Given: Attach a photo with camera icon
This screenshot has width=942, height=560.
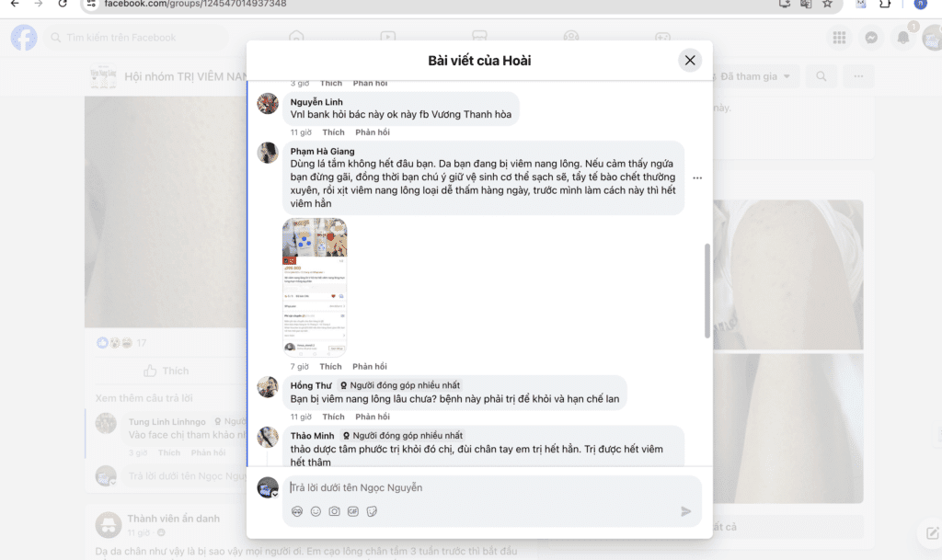Looking at the screenshot, I should [334, 511].
